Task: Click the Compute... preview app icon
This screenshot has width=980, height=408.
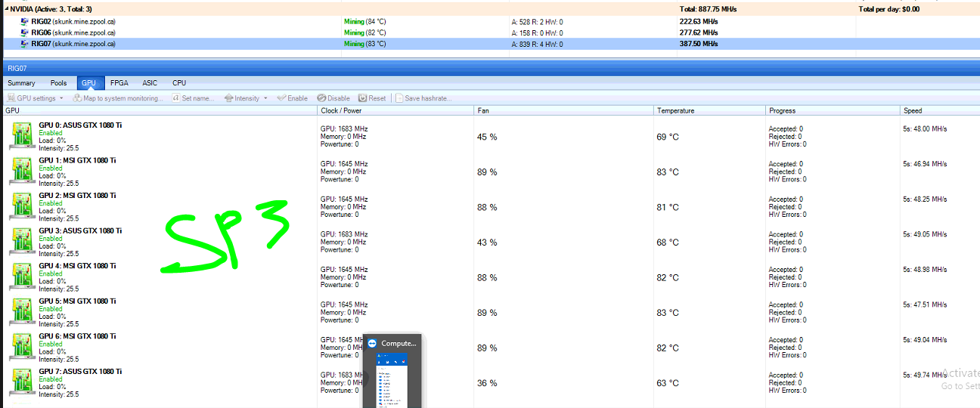Action: pyautogui.click(x=372, y=343)
